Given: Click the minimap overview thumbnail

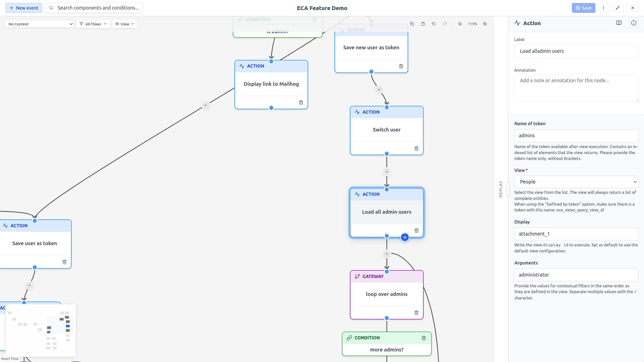Looking at the screenshot, I should [x=41, y=330].
